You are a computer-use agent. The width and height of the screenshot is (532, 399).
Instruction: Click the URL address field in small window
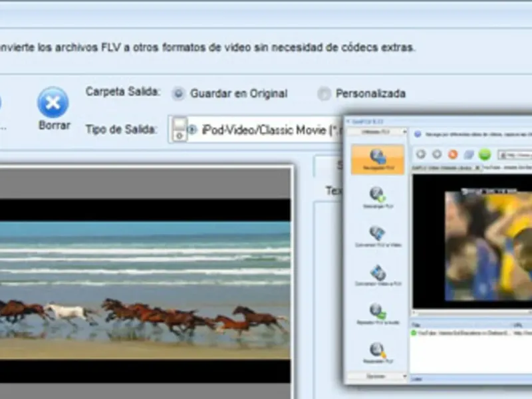tap(514, 155)
